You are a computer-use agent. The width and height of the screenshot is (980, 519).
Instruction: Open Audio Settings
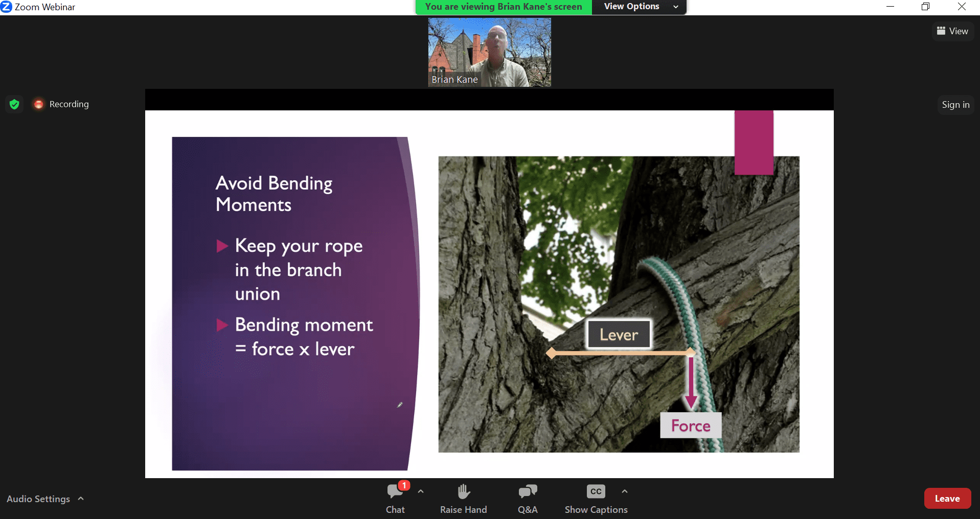click(38, 499)
